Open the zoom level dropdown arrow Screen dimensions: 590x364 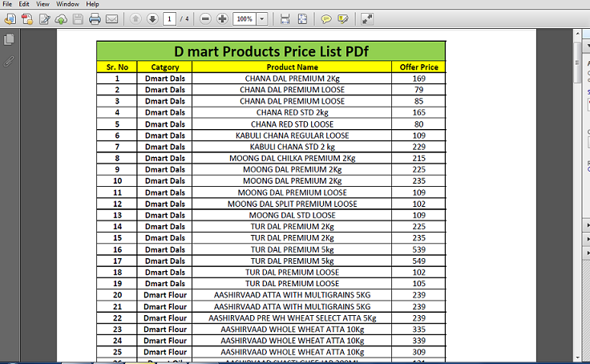262,18
